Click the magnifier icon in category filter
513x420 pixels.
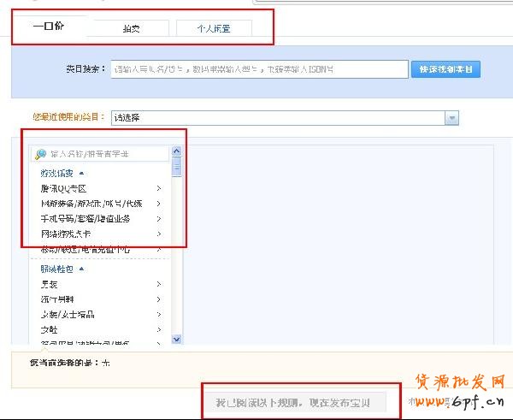40,155
